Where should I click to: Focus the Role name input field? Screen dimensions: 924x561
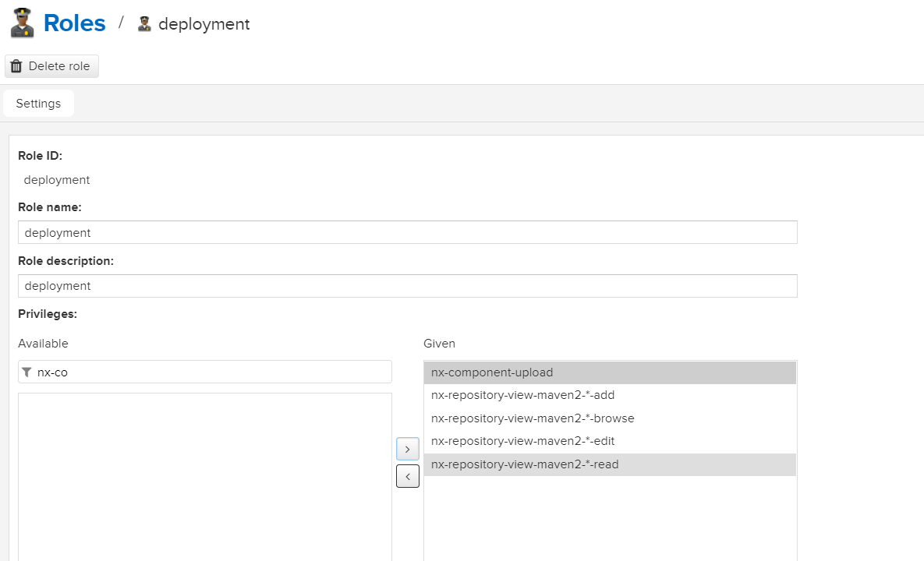tap(408, 232)
